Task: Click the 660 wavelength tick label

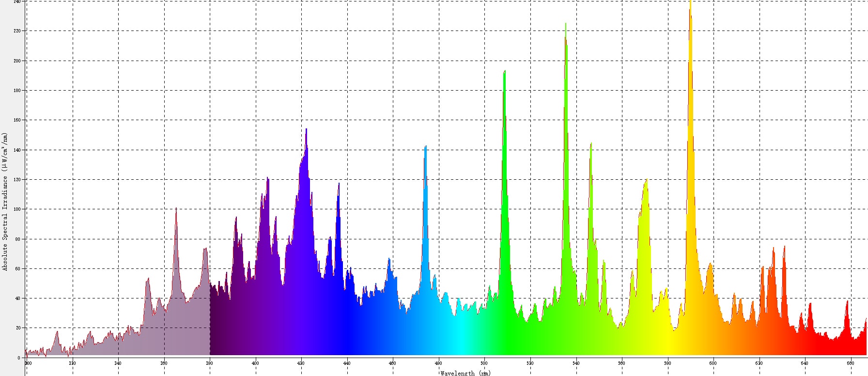Action: [851, 363]
